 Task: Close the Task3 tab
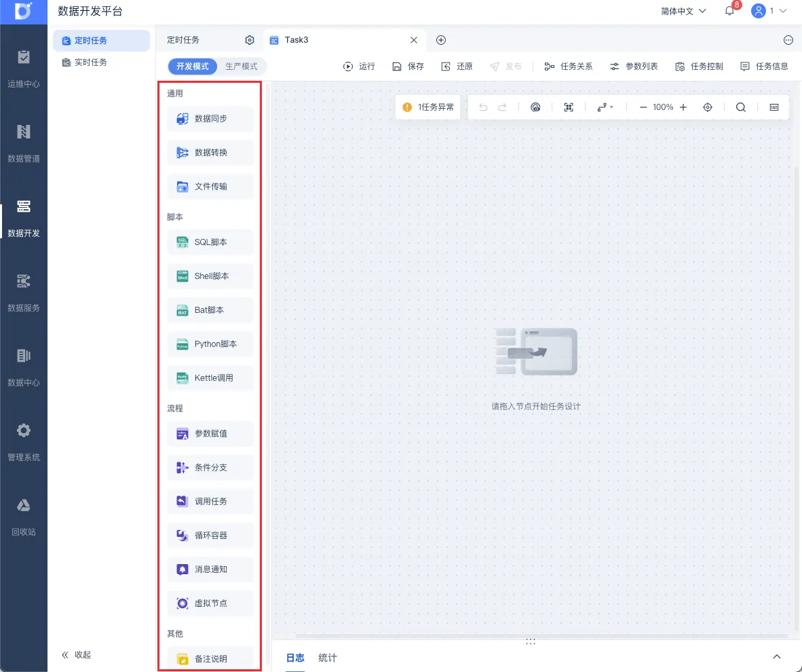click(x=414, y=40)
